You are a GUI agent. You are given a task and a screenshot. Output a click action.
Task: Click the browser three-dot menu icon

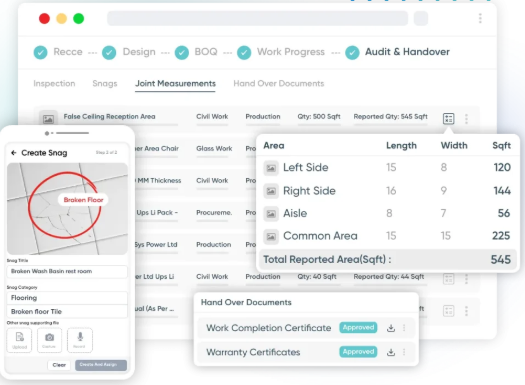480,18
